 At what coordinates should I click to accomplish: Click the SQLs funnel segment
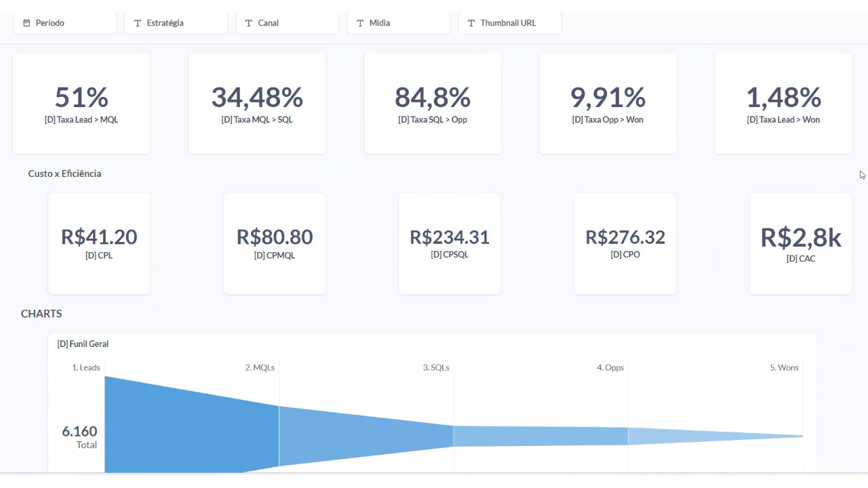[540, 436]
